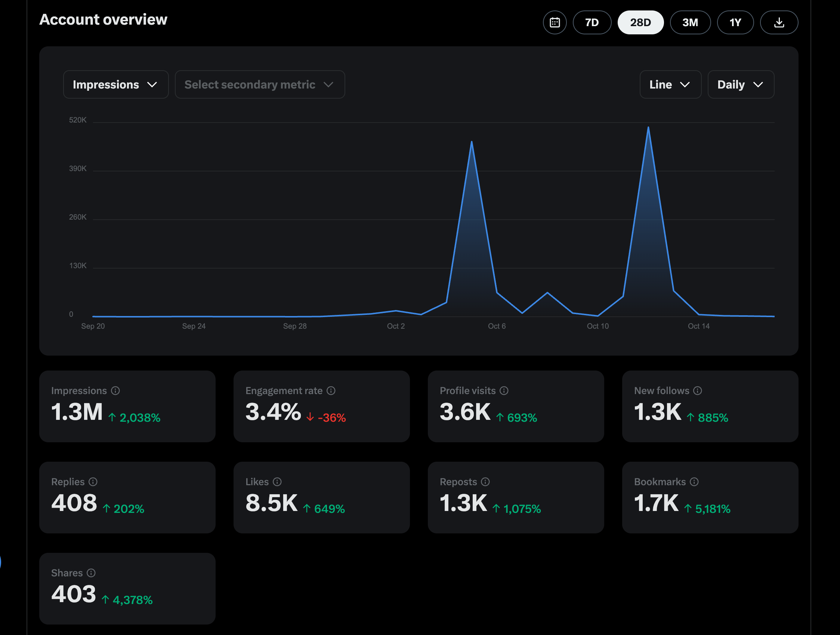Click info icon beside Shares label
Screen dimensions: 840x635
click(x=91, y=573)
